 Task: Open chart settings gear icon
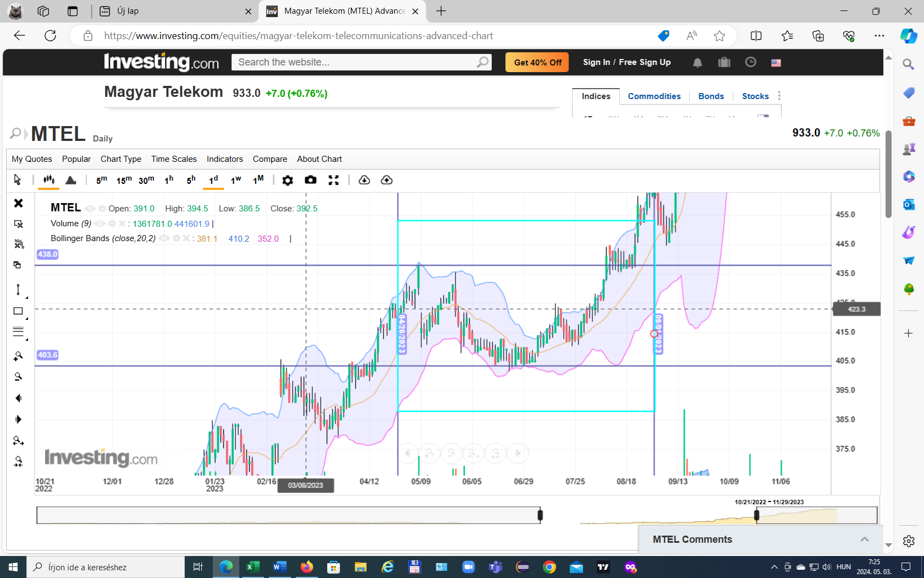click(287, 180)
